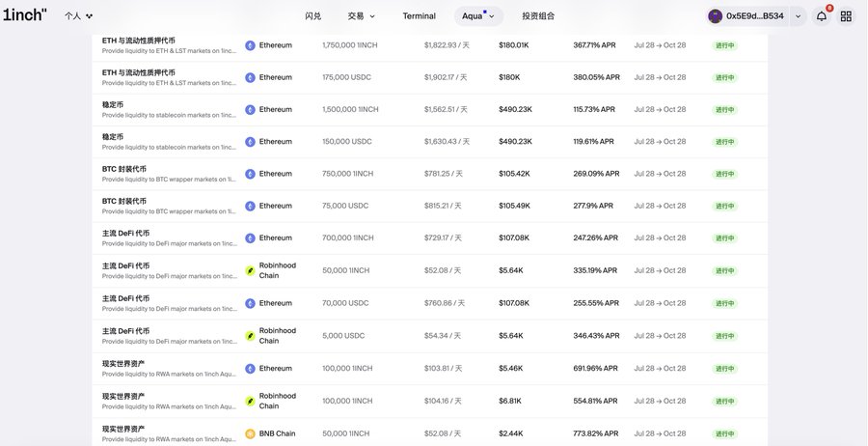The image size is (868, 446).
Task: Click Provide liquidity description in 75,000 USDC row
Action: [170, 211]
